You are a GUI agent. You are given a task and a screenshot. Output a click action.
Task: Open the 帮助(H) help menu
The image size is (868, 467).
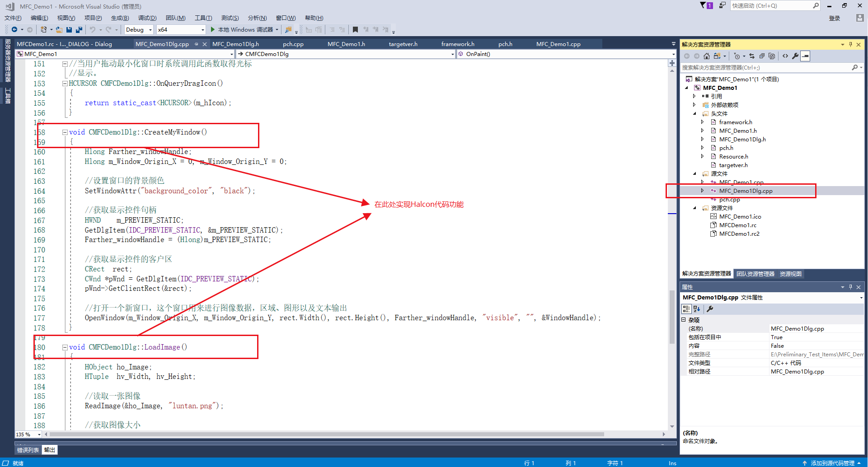314,18
